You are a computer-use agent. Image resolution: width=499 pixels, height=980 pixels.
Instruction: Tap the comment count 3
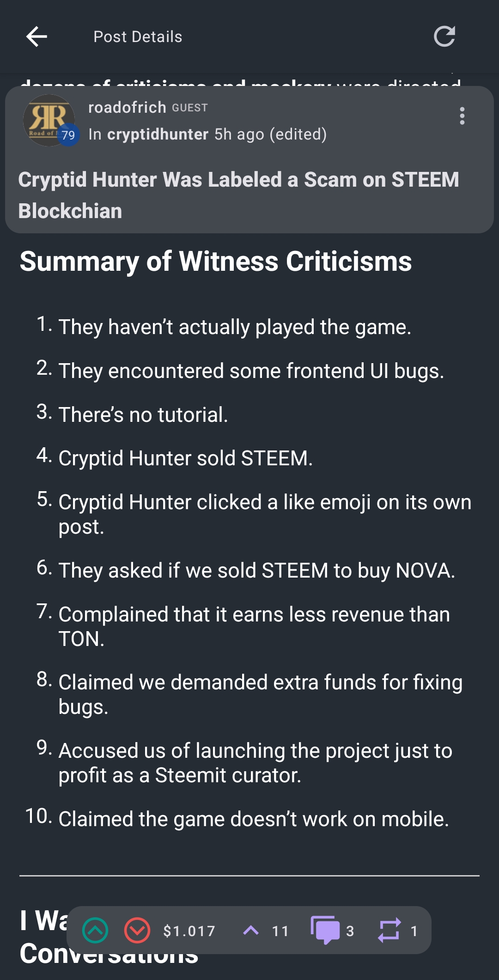click(350, 931)
